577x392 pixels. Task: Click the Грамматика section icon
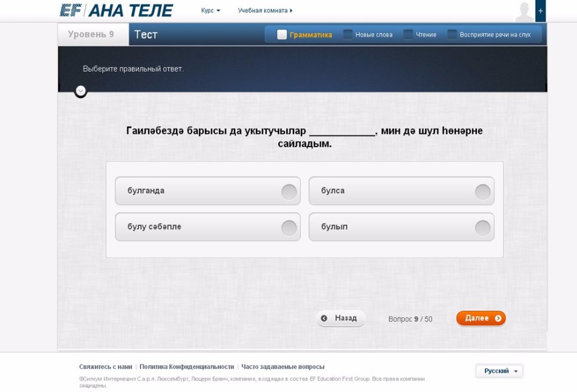point(282,35)
